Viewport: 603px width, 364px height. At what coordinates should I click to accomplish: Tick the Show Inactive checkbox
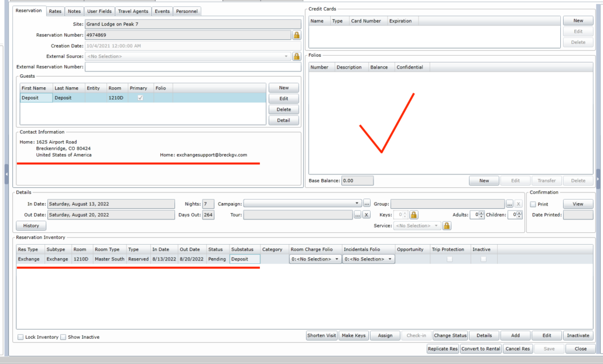63,337
